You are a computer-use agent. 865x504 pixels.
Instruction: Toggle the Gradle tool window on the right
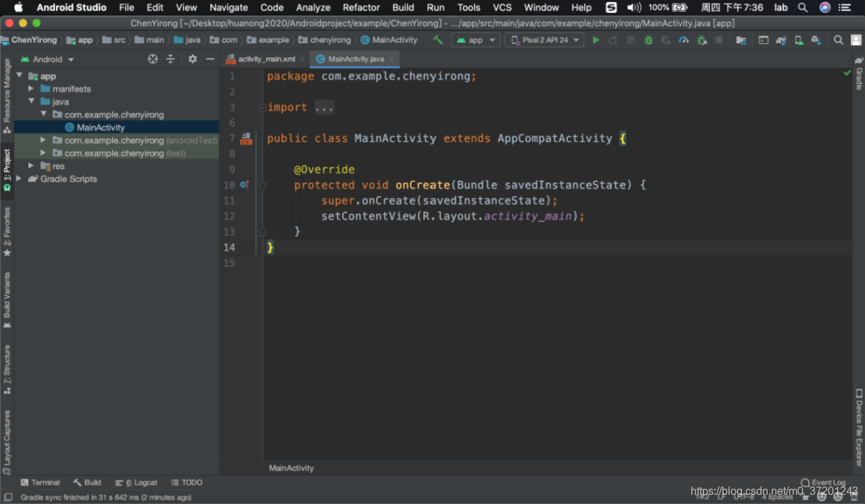click(859, 73)
